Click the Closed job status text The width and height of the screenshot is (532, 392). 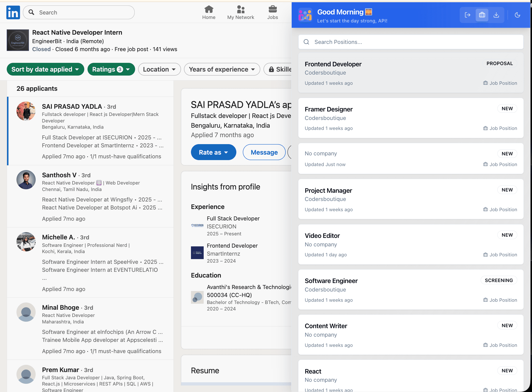[x=41, y=49]
